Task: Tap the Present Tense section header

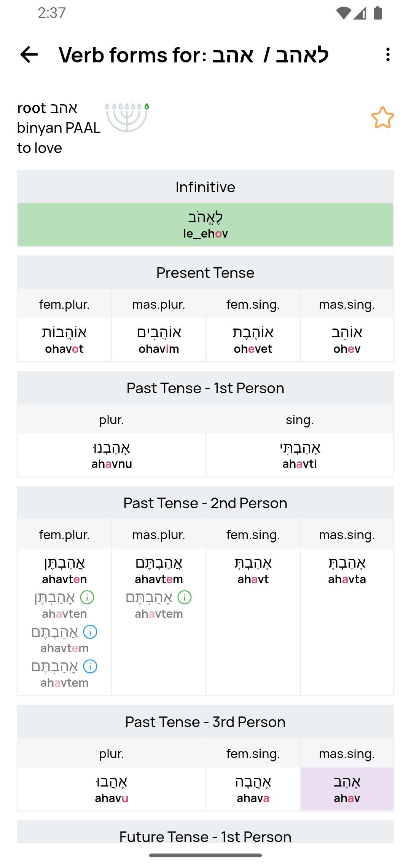Action: click(x=205, y=273)
